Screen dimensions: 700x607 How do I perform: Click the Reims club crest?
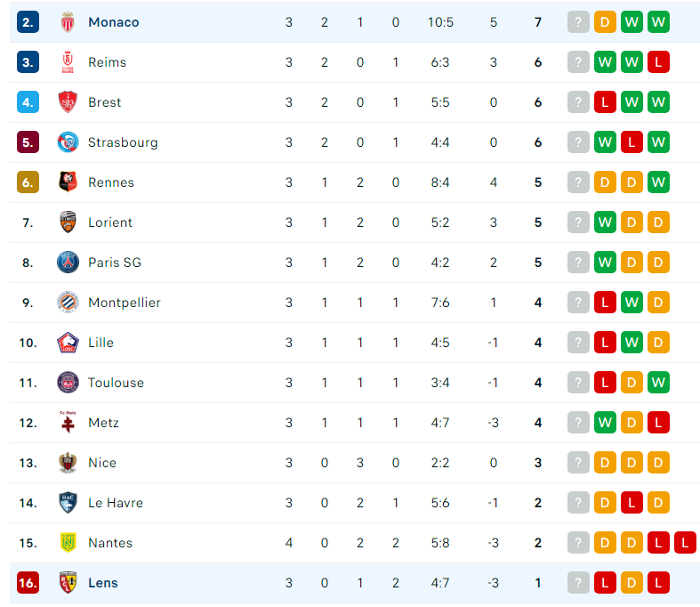[68, 62]
